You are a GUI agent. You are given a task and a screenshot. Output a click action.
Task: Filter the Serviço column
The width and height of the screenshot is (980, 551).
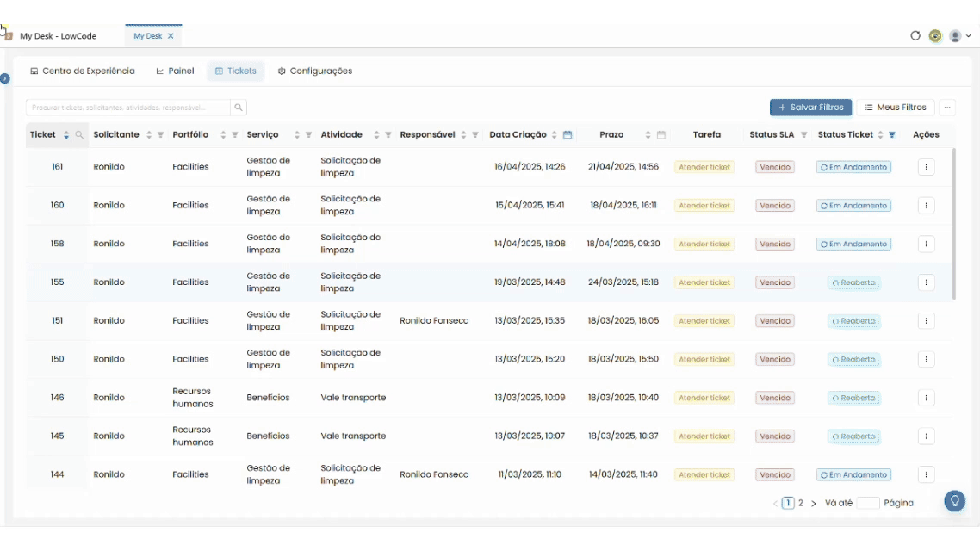(309, 135)
